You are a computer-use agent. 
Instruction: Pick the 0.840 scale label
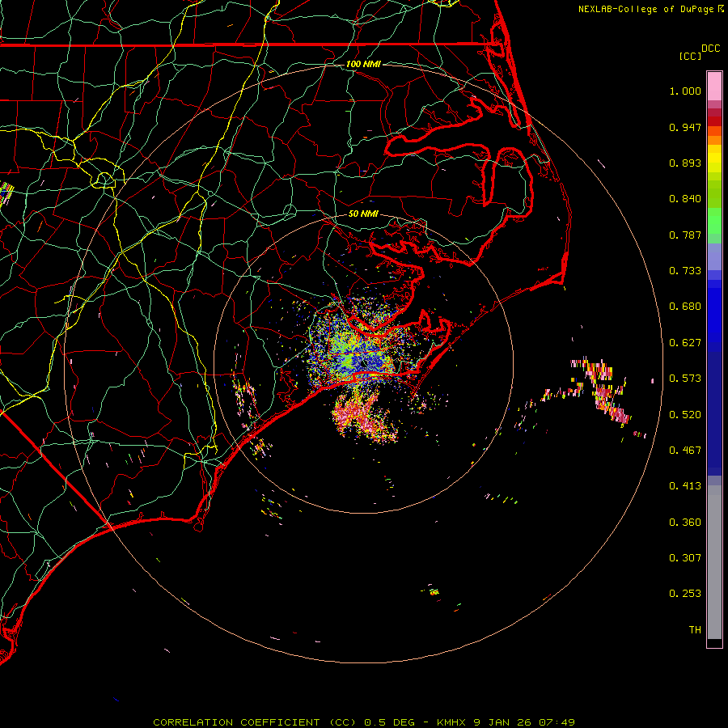click(x=685, y=199)
